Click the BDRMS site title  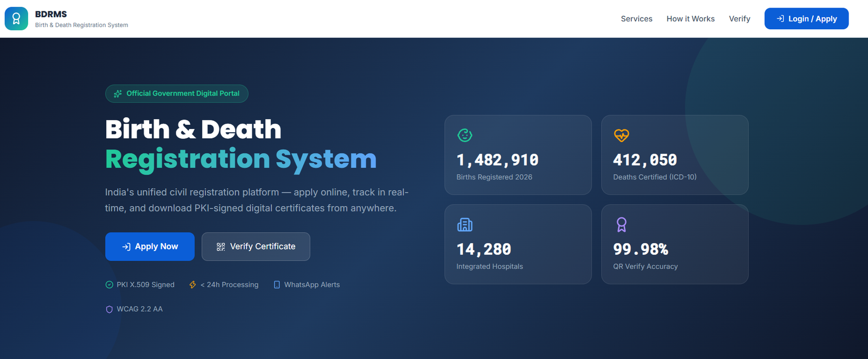(51, 14)
